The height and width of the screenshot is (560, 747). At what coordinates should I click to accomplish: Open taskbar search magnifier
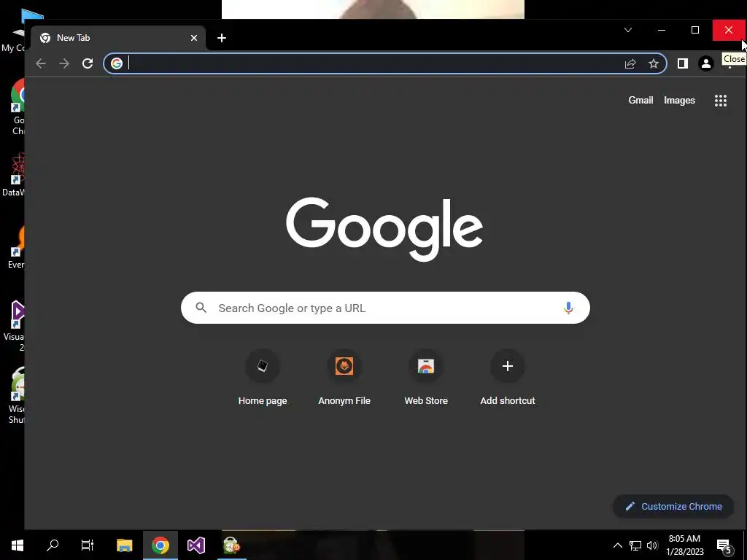pos(53,545)
